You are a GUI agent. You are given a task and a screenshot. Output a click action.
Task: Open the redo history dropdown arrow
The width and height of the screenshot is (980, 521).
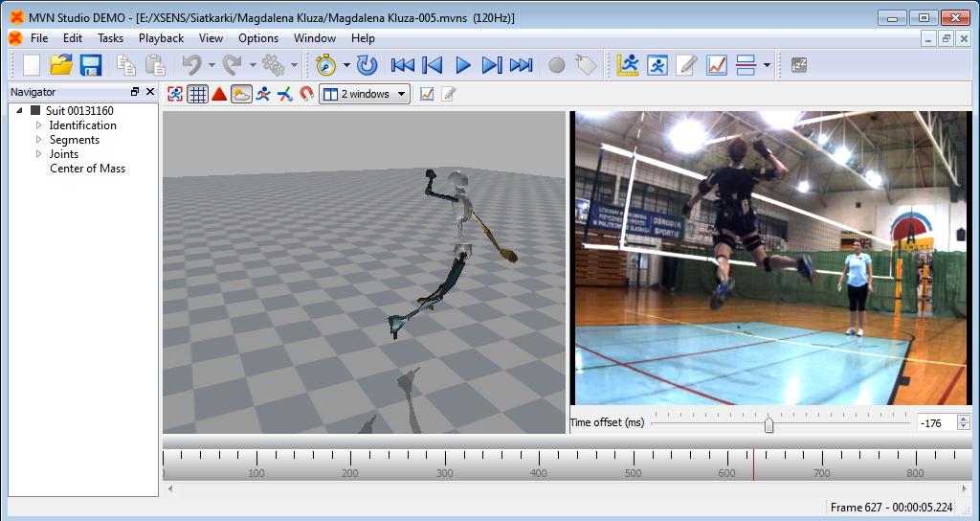253,65
